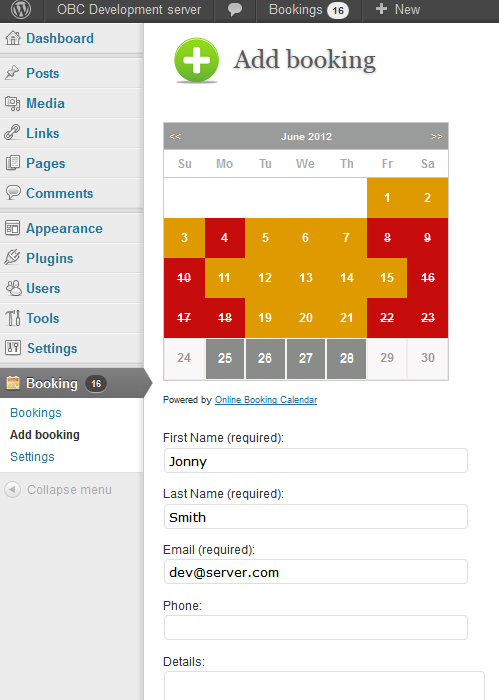Image resolution: width=499 pixels, height=700 pixels.
Task: Open Booking plugin Settings submenu item
Action: pos(32,457)
